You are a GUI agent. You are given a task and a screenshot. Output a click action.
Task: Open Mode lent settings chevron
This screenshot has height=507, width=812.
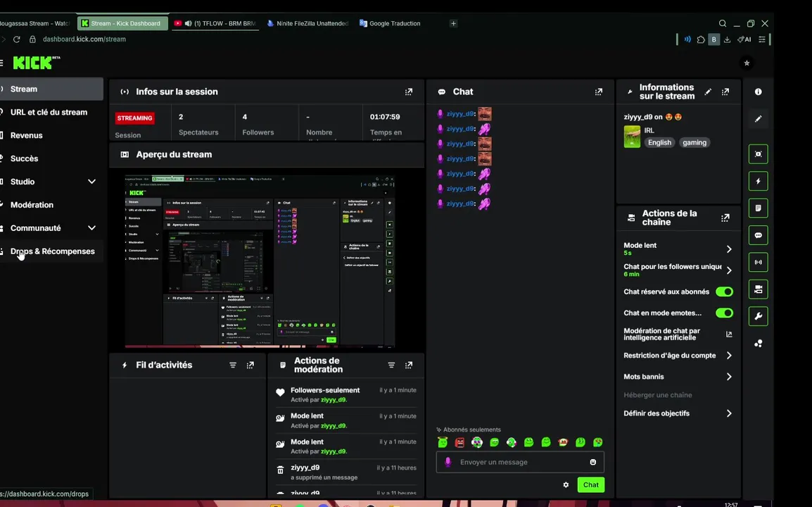pyautogui.click(x=729, y=249)
